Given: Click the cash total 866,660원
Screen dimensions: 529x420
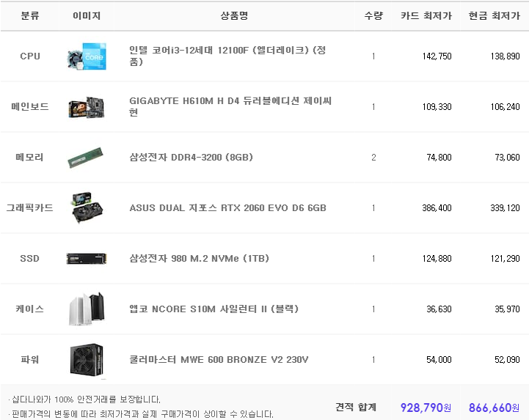Looking at the screenshot, I should coord(494,408).
